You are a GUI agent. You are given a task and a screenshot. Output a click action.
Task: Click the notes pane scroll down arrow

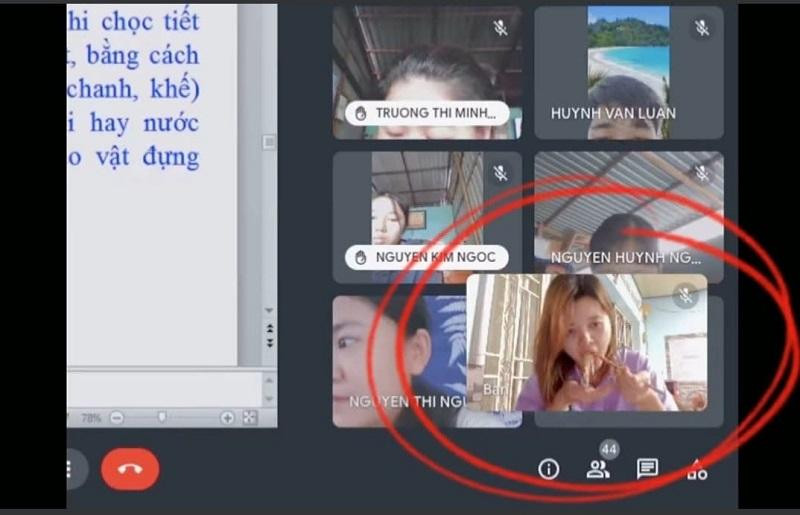[269, 399]
